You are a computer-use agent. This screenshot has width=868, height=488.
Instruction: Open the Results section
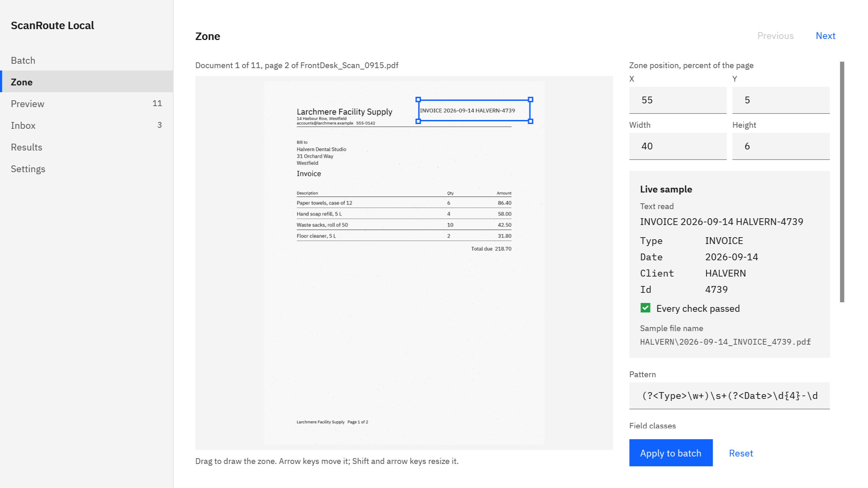pyautogui.click(x=86, y=147)
